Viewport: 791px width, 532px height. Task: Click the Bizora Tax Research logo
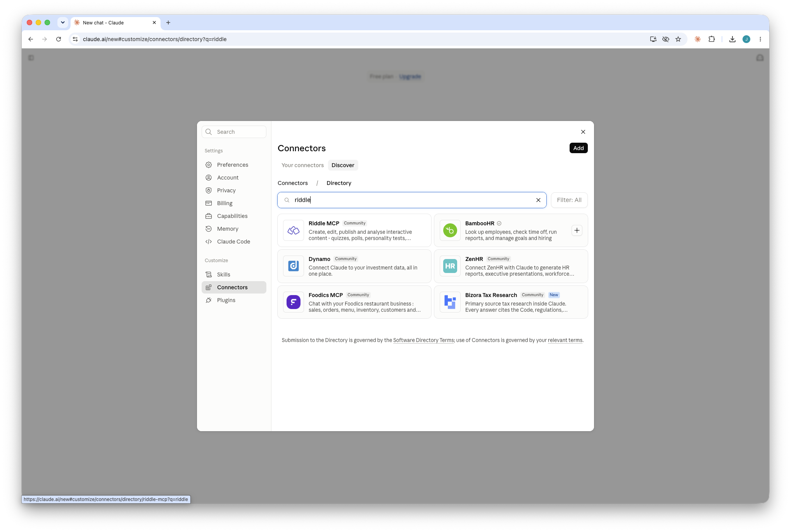tap(450, 302)
